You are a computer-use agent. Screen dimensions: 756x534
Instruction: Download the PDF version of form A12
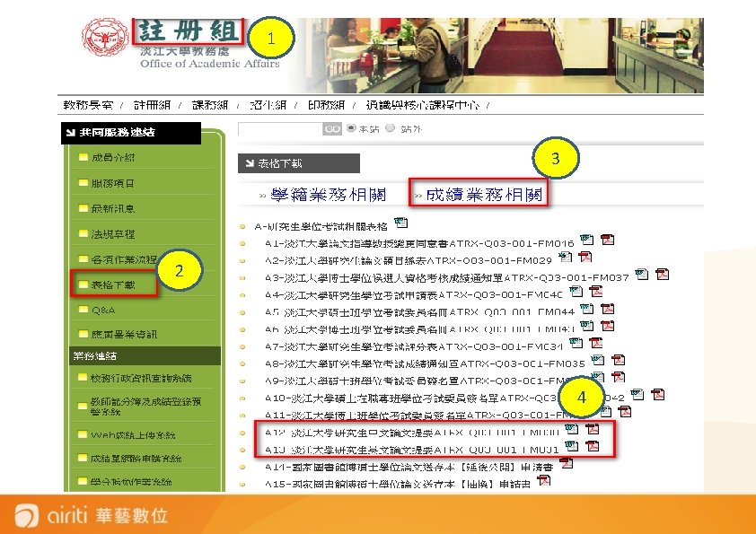point(593,429)
